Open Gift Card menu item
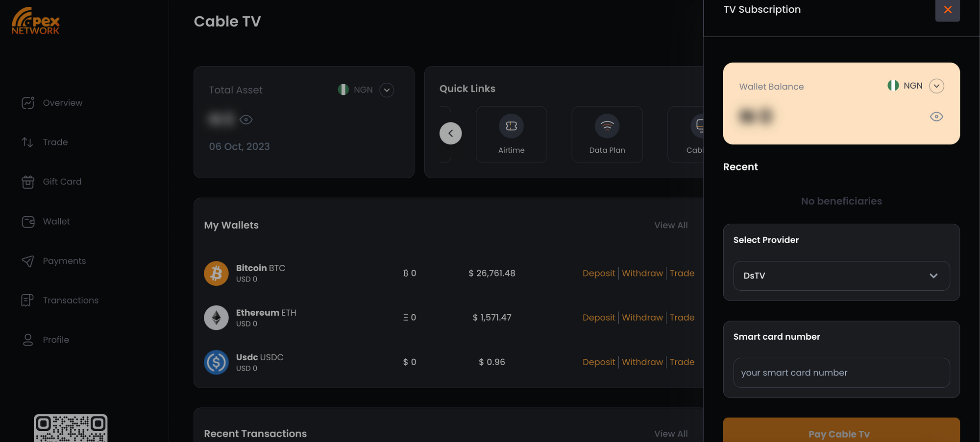This screenshot has width=980, height=442. (62, 182)
